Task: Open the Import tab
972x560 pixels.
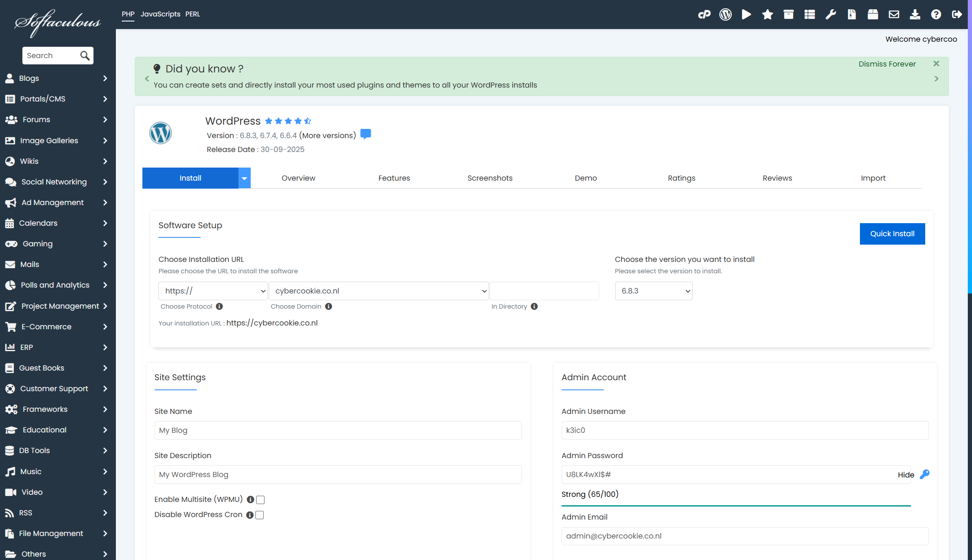Action: (x=873, y=178)
